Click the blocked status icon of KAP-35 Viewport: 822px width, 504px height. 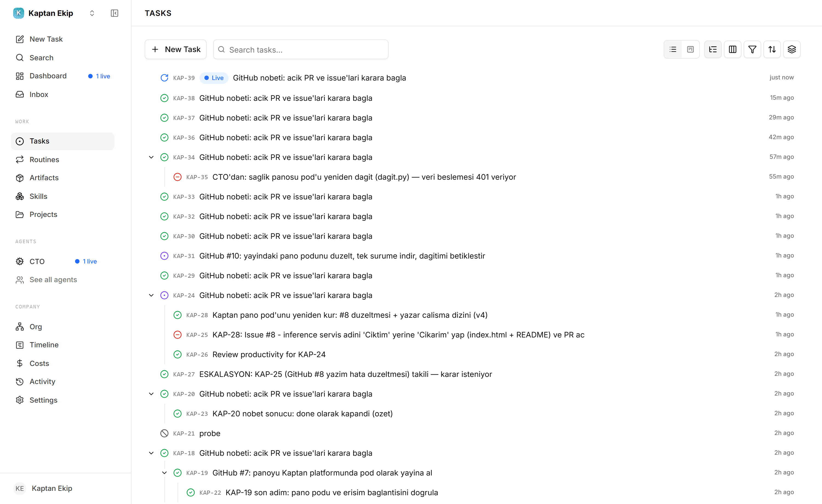point(178,177)
